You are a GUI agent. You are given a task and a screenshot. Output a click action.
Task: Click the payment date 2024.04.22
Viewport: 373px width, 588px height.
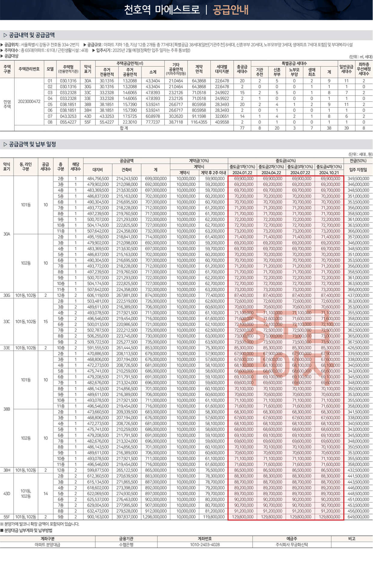[271, 173]
